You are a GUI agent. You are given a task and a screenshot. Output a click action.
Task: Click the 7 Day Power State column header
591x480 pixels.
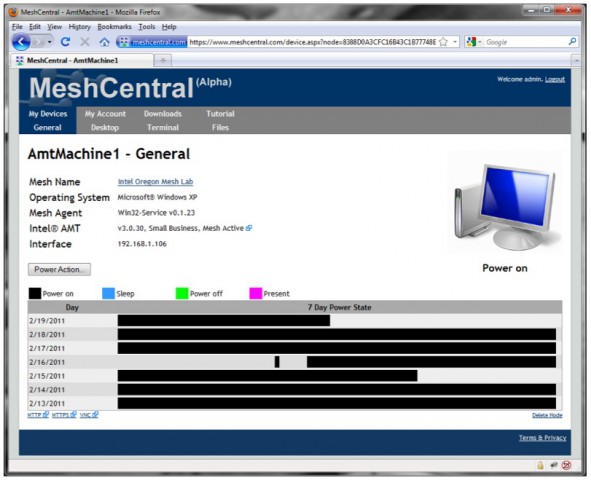pyautogui.click(x=340, y=307)
